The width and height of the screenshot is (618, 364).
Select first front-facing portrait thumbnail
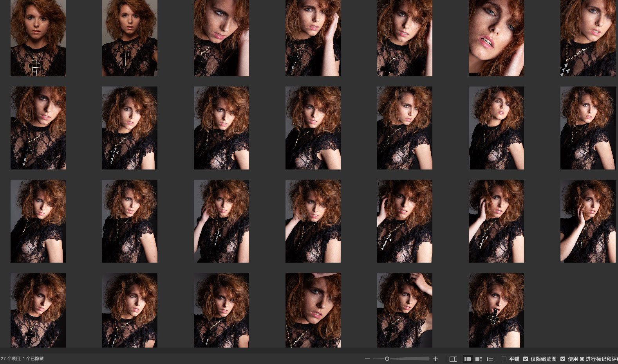click(x=38, y=38)
